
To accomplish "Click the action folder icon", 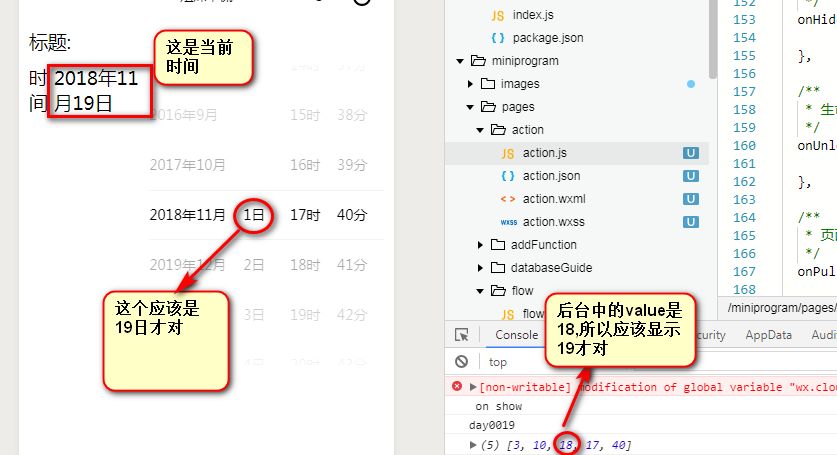I will click(498, 130).
